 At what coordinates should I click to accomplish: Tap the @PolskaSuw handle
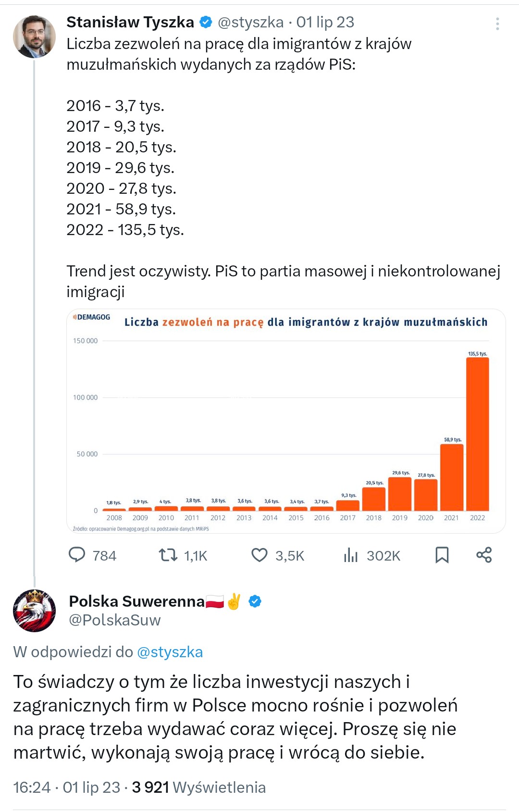(115, 620)
